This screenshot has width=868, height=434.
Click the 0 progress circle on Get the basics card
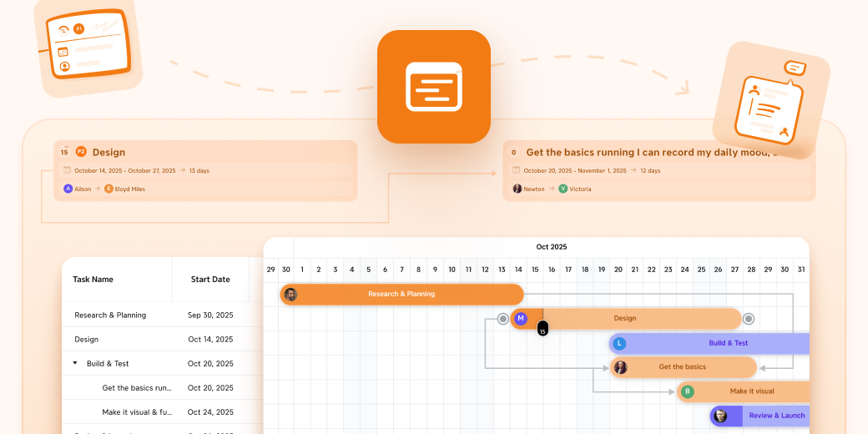(x=514, y=152)
